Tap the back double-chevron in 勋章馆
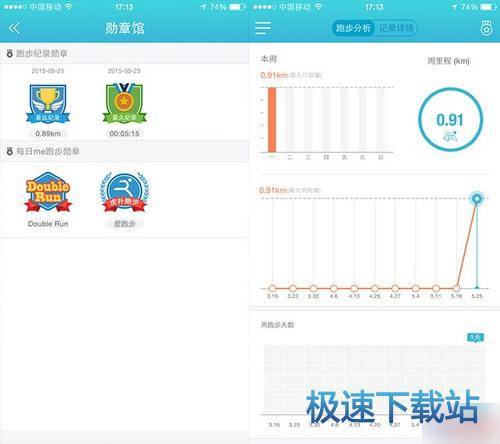Viewport: 500px width, 444px height. [x=14, y=28]
